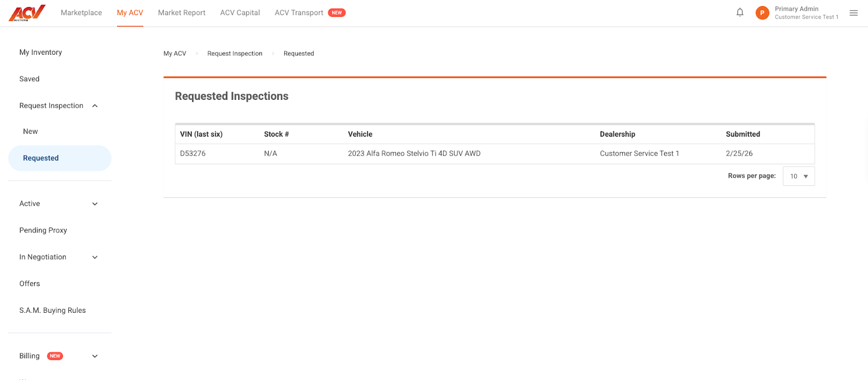
Task: Click the orange P profile avatar
Action: pyautogui.click(x=762, y=13)
